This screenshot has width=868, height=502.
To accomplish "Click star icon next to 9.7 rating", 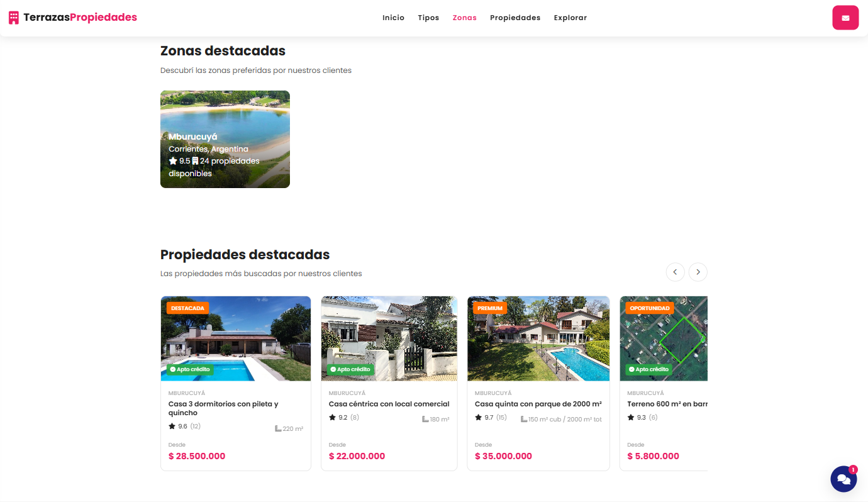I will pyautogui.click(x=478, y=417).
